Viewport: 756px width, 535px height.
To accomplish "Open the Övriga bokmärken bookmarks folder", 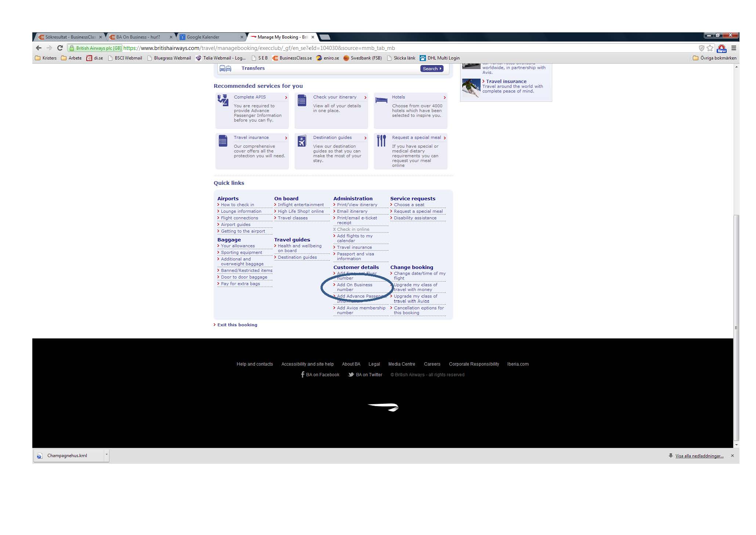I will (x=714, y=58).
